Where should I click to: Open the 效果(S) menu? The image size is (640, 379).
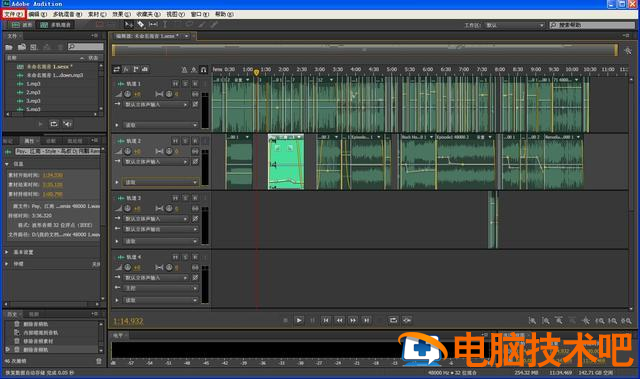click(x=122, y=14)
